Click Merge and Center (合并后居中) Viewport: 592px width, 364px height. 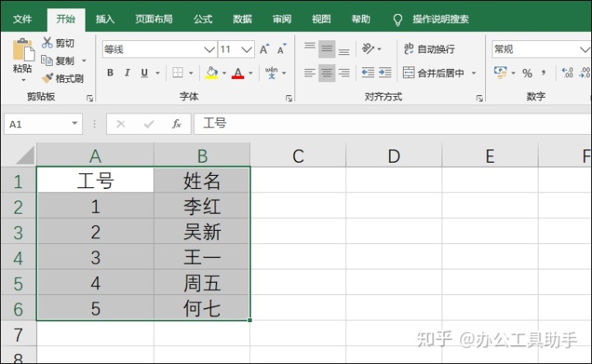433,72
